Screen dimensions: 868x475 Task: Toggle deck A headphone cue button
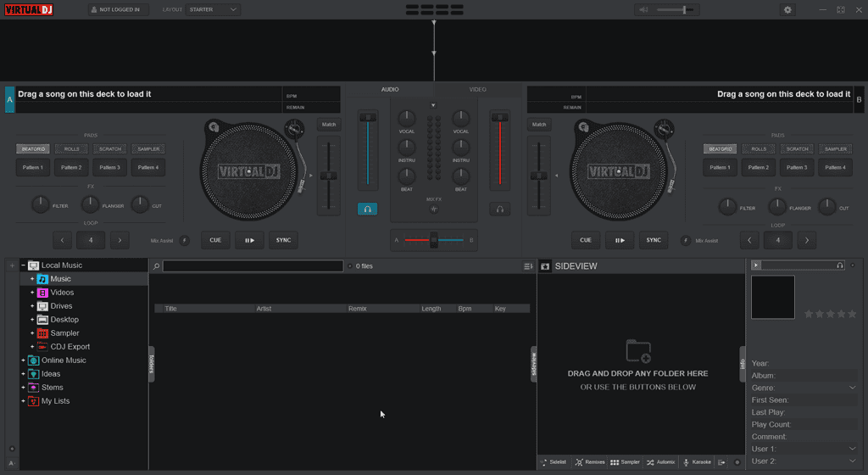click(367, 209)
